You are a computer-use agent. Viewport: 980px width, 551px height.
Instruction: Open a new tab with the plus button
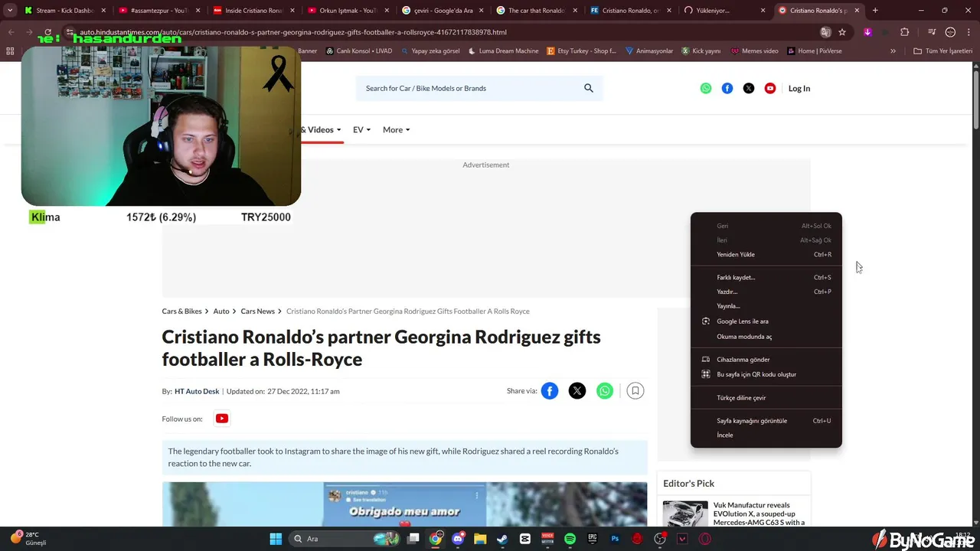[875, 11]
